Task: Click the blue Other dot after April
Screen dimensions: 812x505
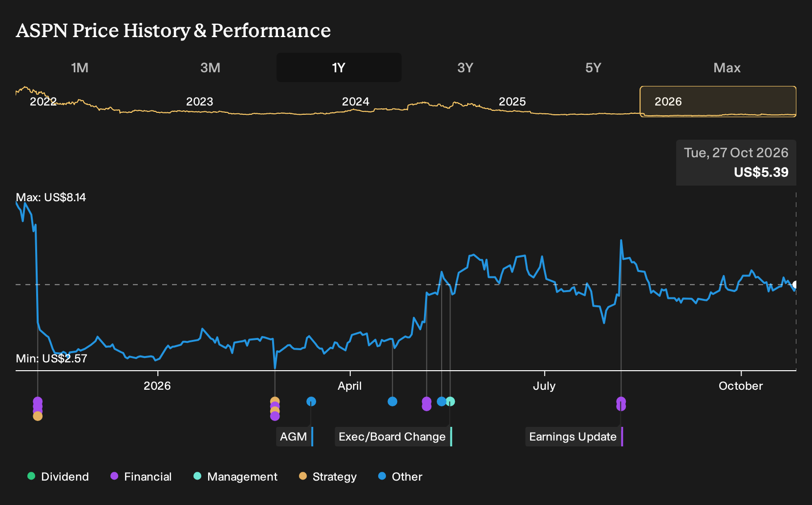Action: point(392,401)
